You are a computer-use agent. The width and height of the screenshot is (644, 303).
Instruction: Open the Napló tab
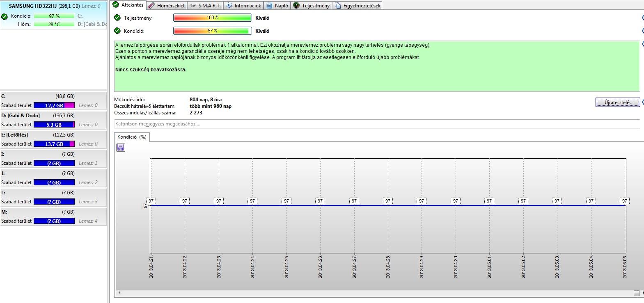(x=277, y=5)
